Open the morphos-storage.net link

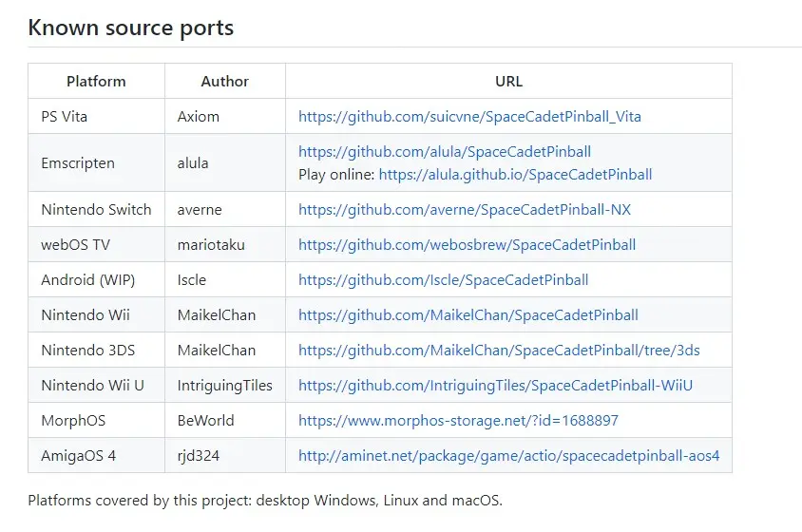[458, 421]
